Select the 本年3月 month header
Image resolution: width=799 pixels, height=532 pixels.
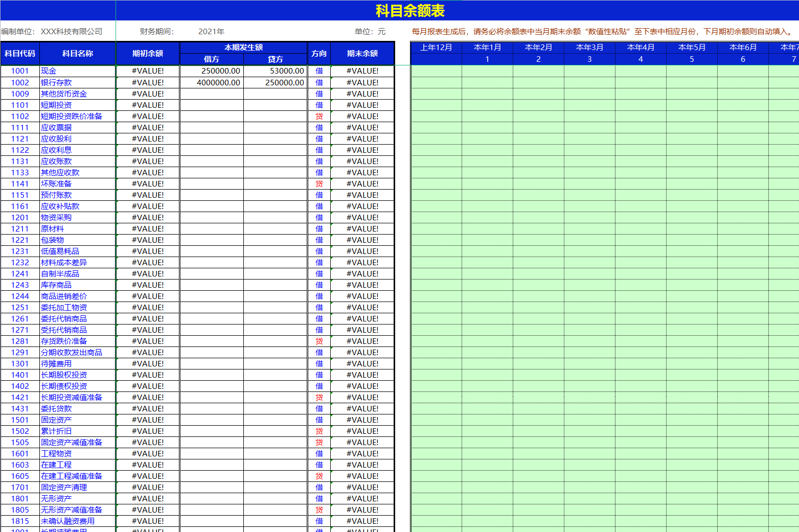[x=589, y=48]
